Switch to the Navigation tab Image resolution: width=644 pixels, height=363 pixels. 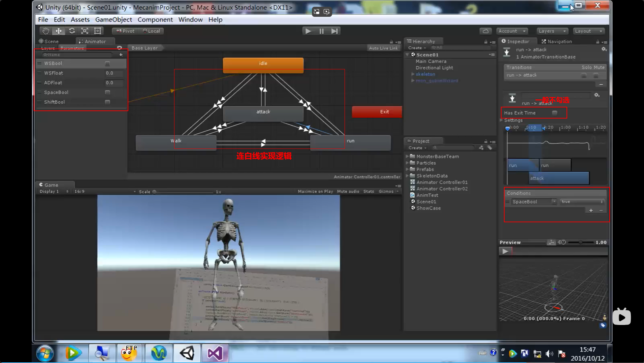coord(557,41)
